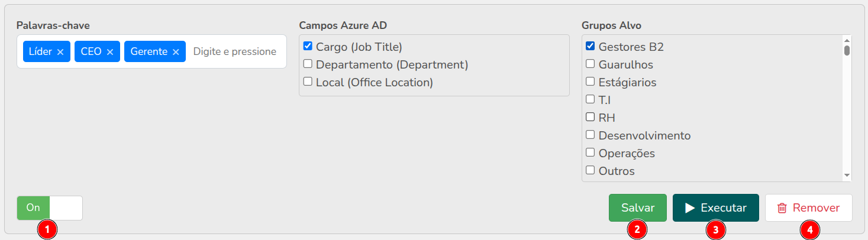Remove the CEO keyword tag
Image resolution: width=868 pixels, height=240 pixels.
(x=110, y=52)
